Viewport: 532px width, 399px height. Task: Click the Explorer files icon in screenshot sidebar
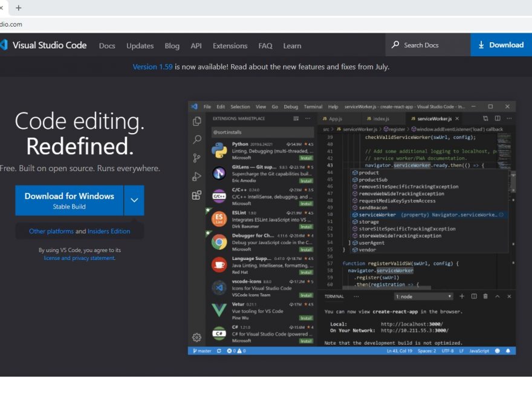coord(196,122)
